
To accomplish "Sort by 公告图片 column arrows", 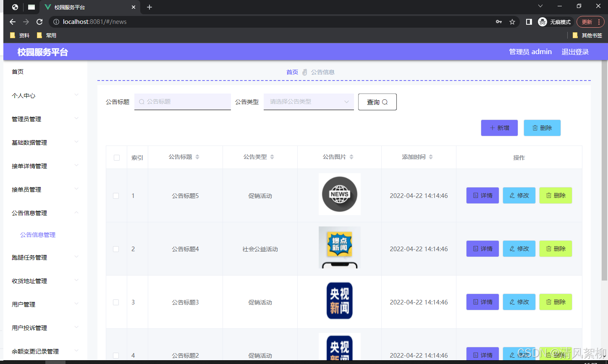I will 351,157.
